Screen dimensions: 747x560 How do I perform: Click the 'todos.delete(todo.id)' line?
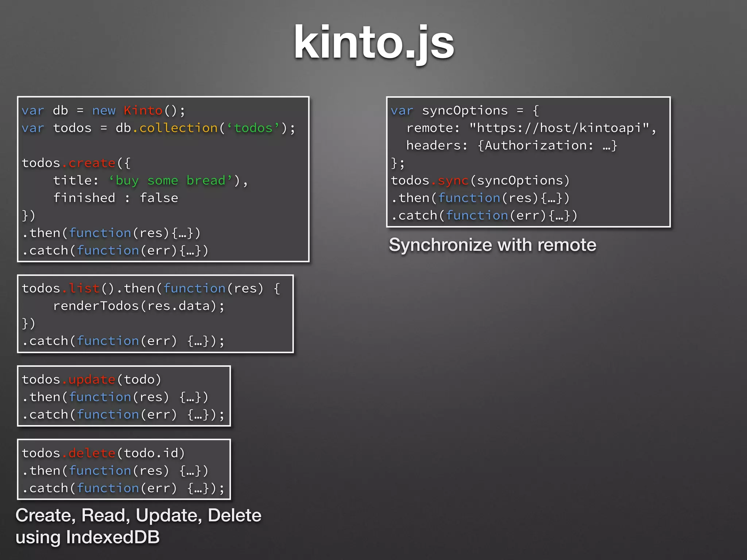[x=103, y=453]
